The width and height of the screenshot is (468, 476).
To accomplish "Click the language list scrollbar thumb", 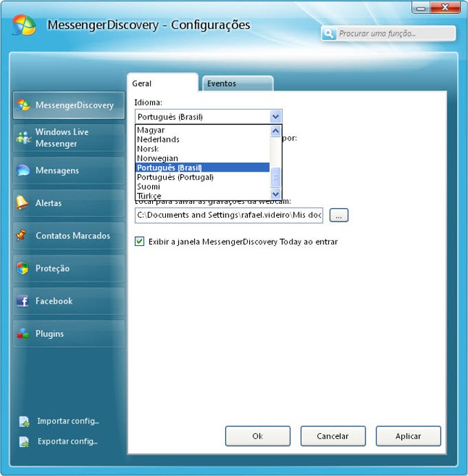I will tap(275, 177).
